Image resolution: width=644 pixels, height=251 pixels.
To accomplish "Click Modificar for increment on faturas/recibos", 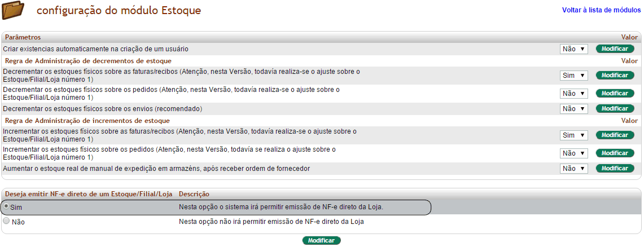I will (x=615, y=135).
